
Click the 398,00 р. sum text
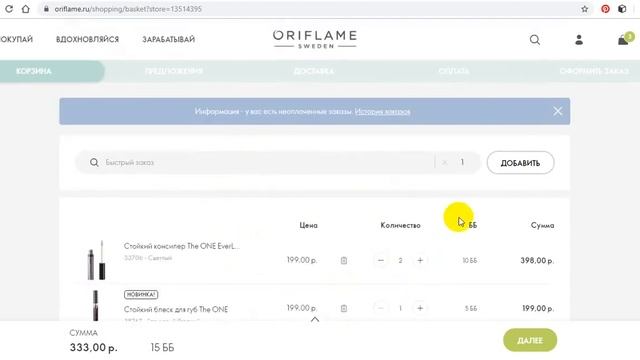coord(537,260)
